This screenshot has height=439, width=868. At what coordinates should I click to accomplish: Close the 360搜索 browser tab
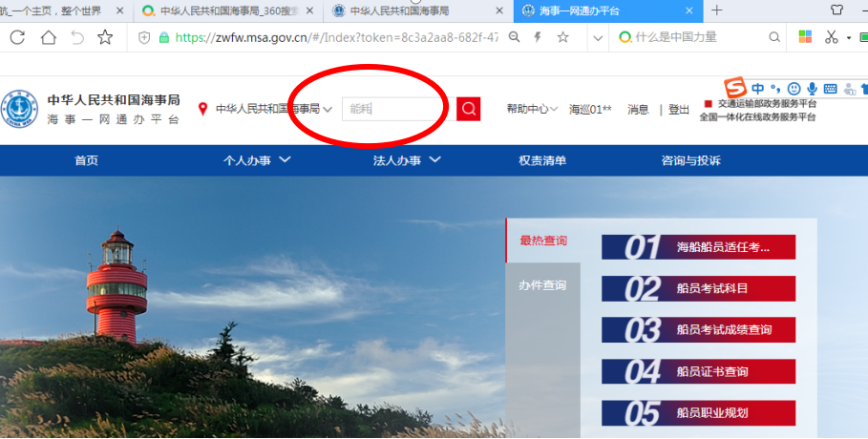tap(310, 10)
